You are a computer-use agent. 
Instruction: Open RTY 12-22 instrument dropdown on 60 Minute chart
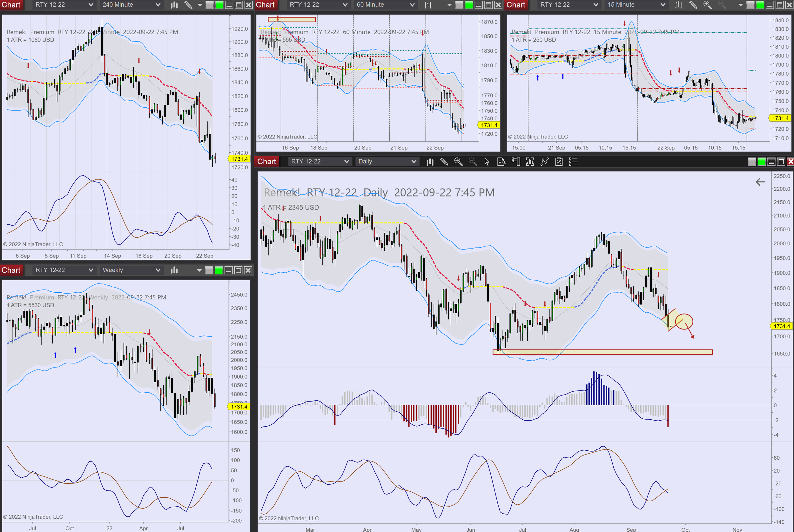tap(318, 5)
